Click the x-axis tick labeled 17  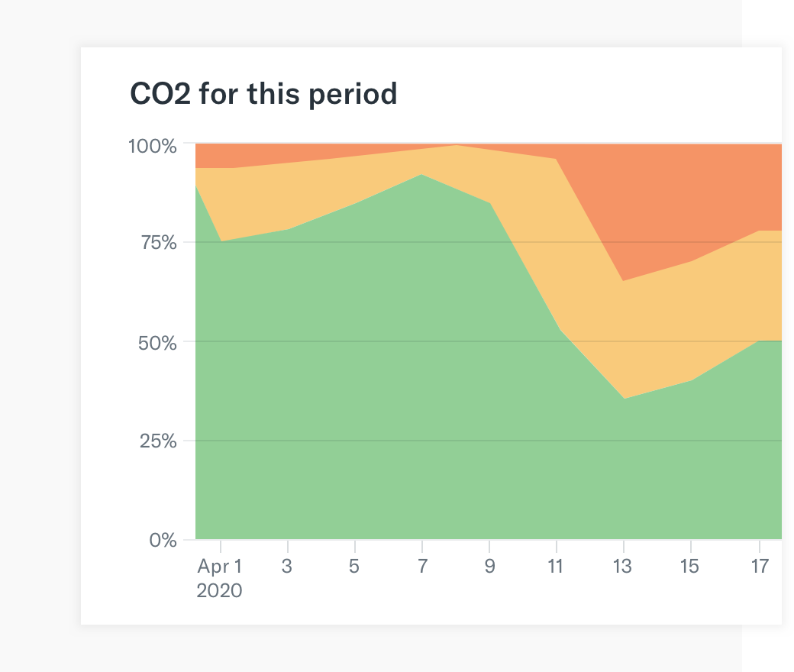(759, 567)
